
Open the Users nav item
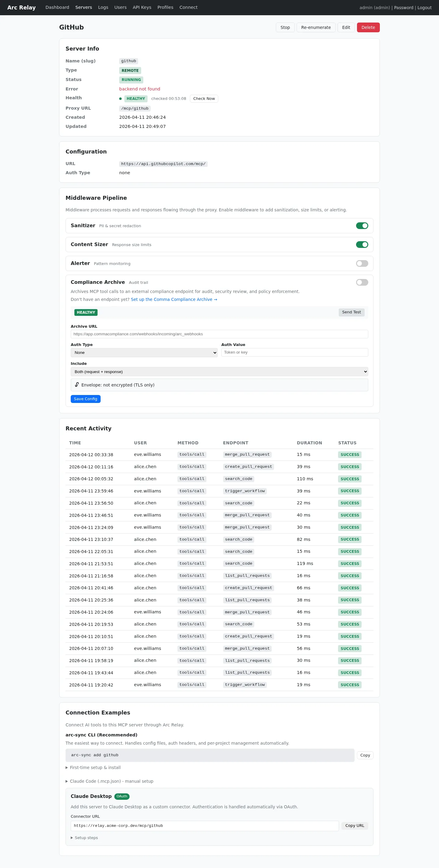point(120,7)
